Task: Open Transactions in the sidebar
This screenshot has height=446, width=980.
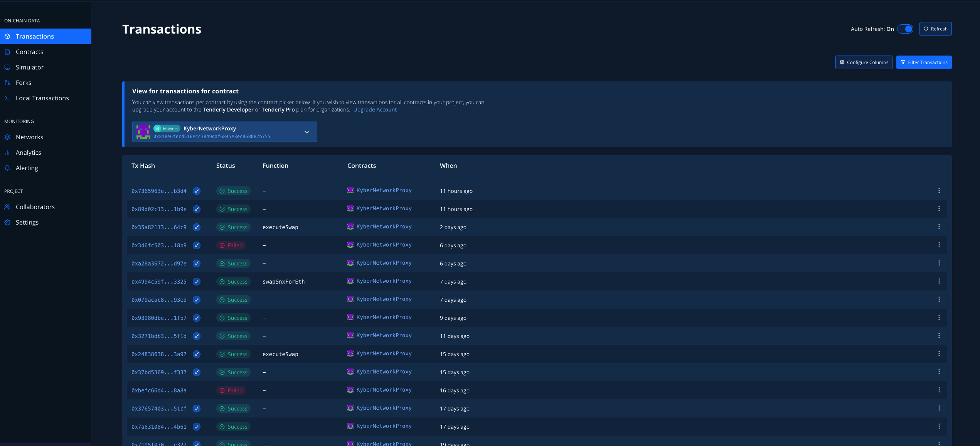Action: pyautogui.click(x=45, y=36)
